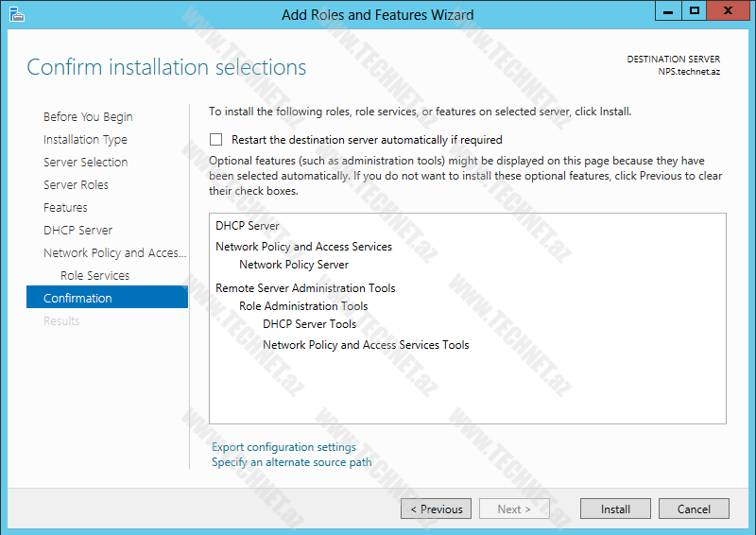Open the Installation Type page
The width and height of the screenshot is (756, 535).
click(85, 140)
